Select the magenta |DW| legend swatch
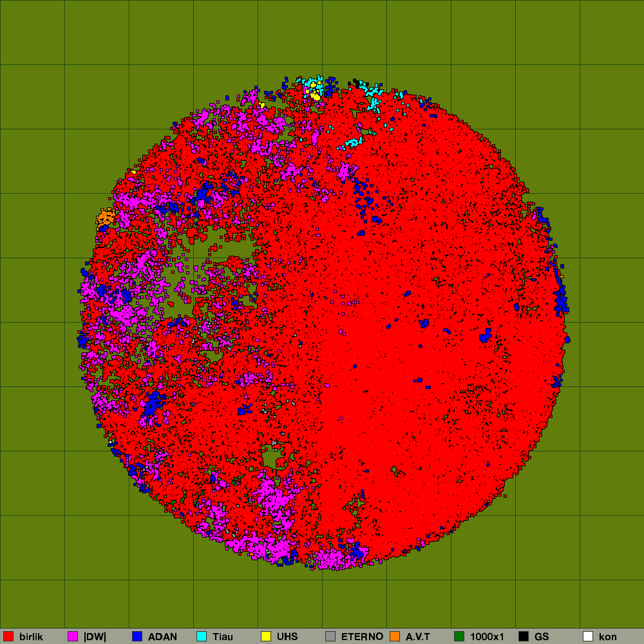Viewport: 644px width, 644px height. (73, 636)
